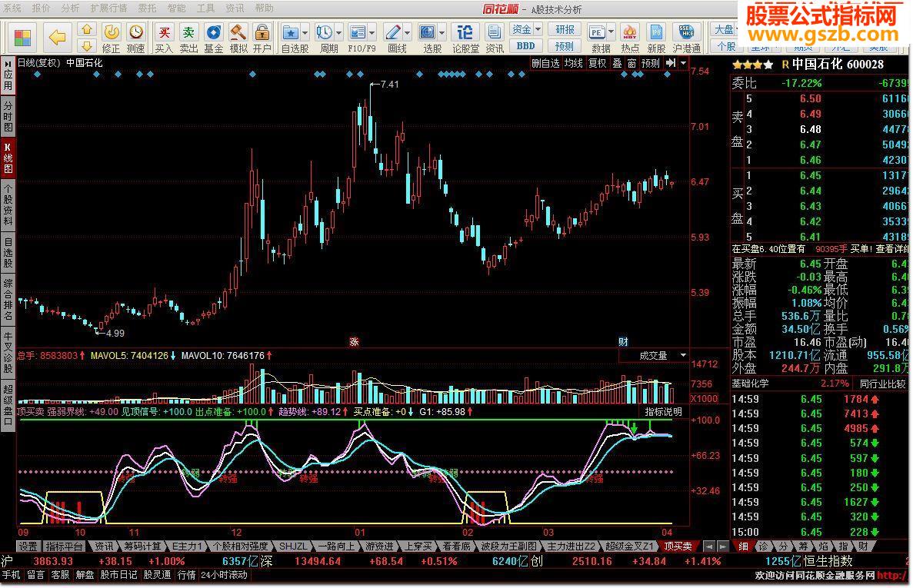The image size is (913, 588).
Task: Open the 选股 stock screener icon
Action: tap(428, 32)
